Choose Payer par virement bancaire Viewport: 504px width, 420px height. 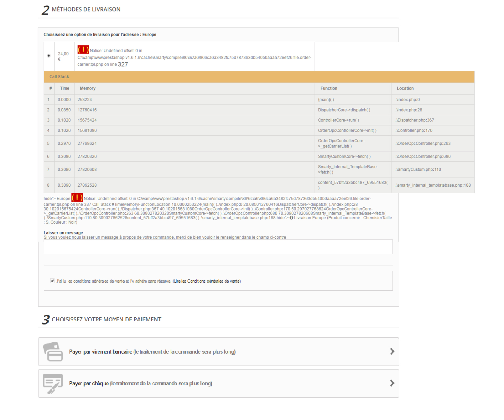click(218, 351)
